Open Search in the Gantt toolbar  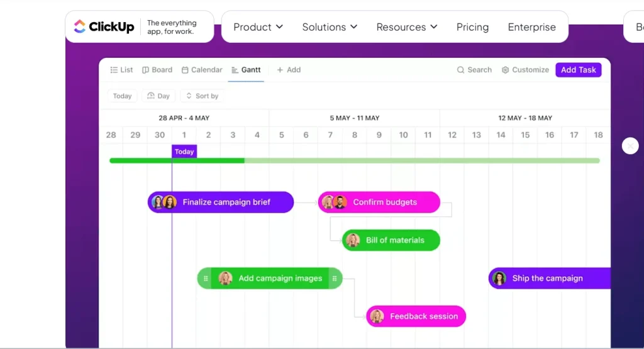pos(474,70)
